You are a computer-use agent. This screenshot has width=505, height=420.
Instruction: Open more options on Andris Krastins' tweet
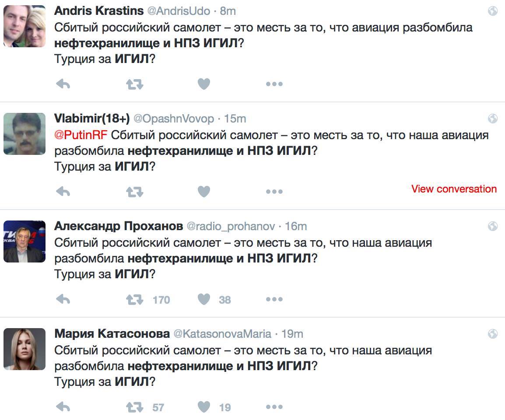click(x=274, y=84)
